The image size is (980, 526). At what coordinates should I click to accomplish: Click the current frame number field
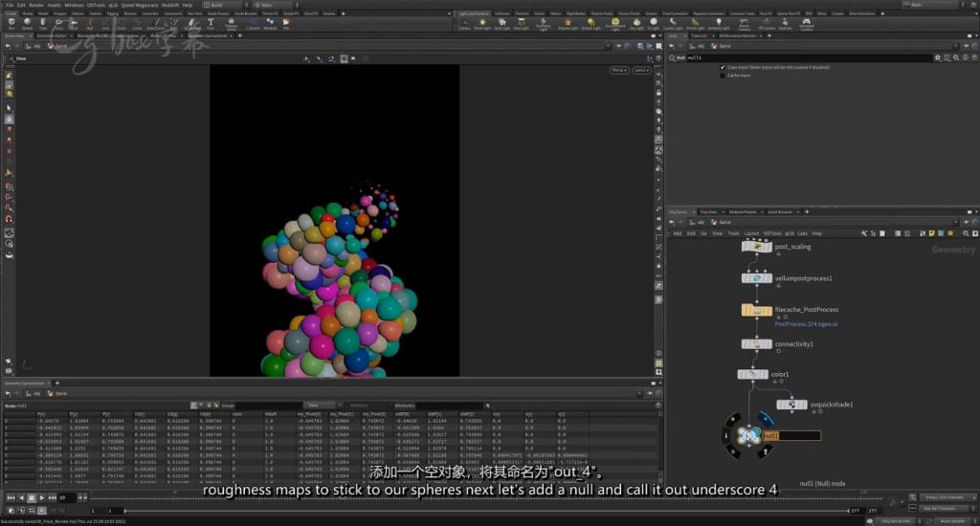66,498
